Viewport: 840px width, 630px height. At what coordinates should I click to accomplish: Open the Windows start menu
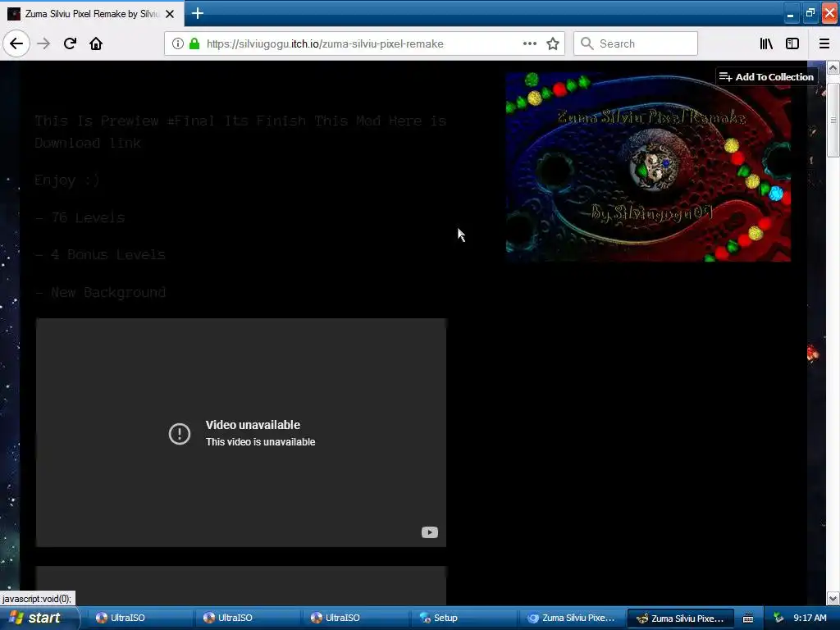click(x=39, y=618)
